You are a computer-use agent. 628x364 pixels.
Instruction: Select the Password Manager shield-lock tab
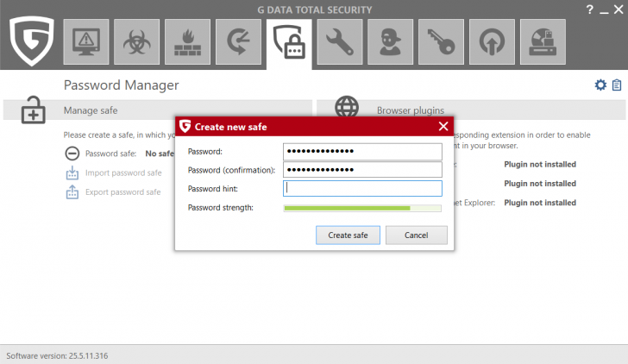(289, 43)
